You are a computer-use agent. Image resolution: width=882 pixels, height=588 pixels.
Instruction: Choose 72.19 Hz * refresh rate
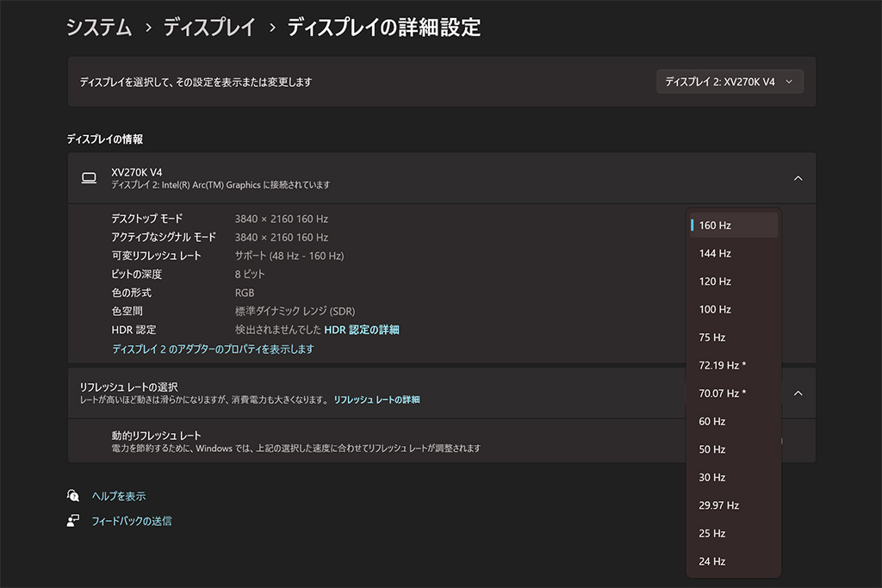coord(734,366)
